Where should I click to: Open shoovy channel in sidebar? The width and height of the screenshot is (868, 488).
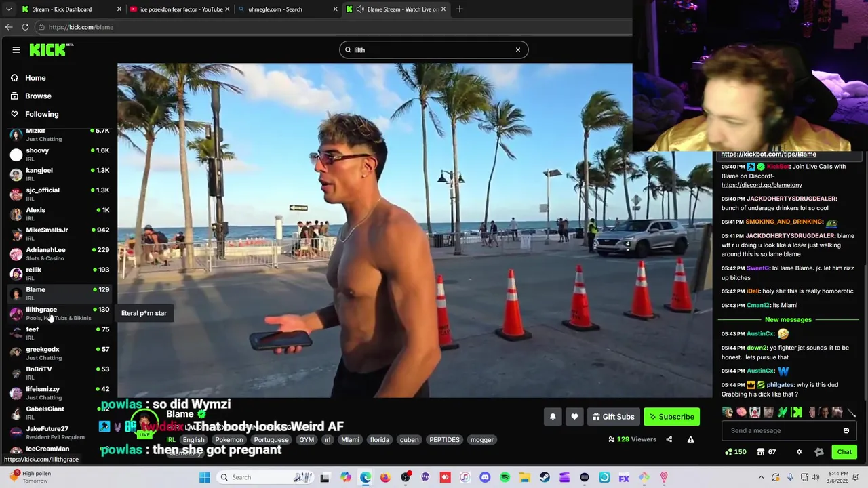59,155
